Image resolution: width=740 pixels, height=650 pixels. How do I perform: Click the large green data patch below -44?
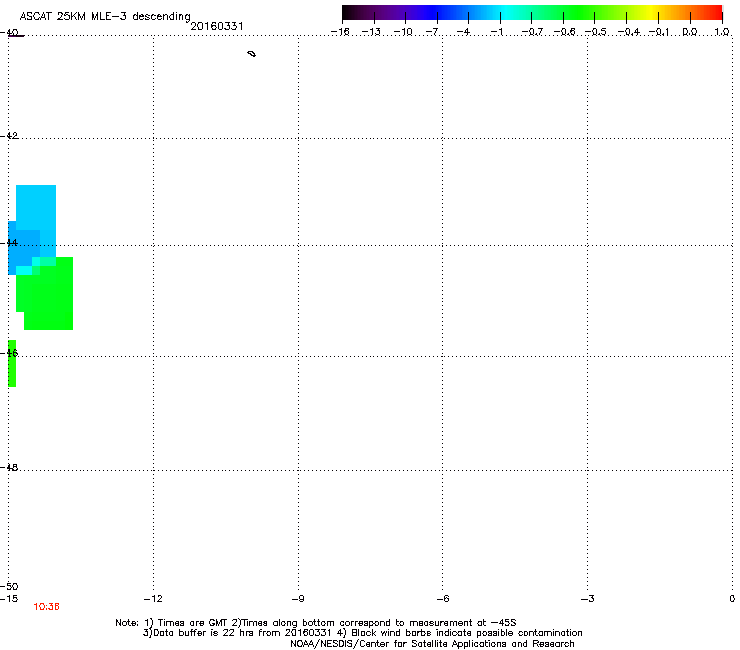point(47,295)
